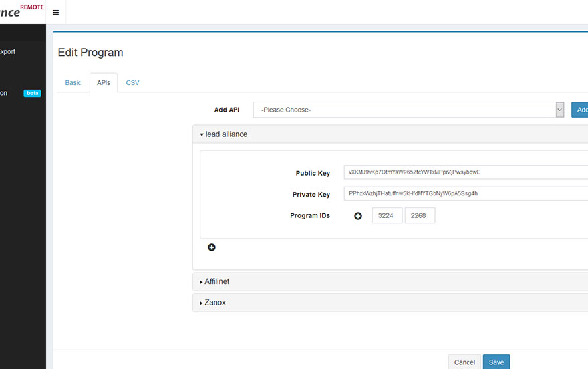Select the APIs tab
Image resolution: width=588 pixels, height=369 pixels.
pyautogui.click(x=104, y=83)
